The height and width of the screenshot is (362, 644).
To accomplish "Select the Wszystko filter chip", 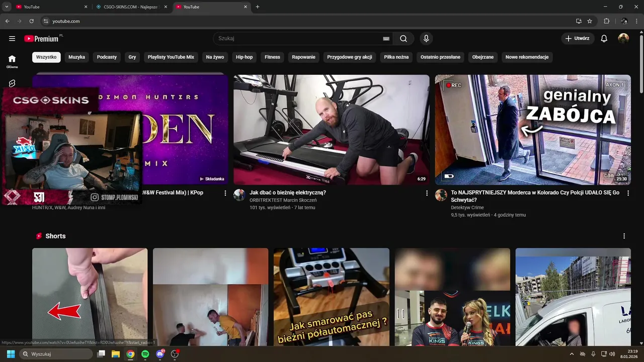I will [46, 57].
